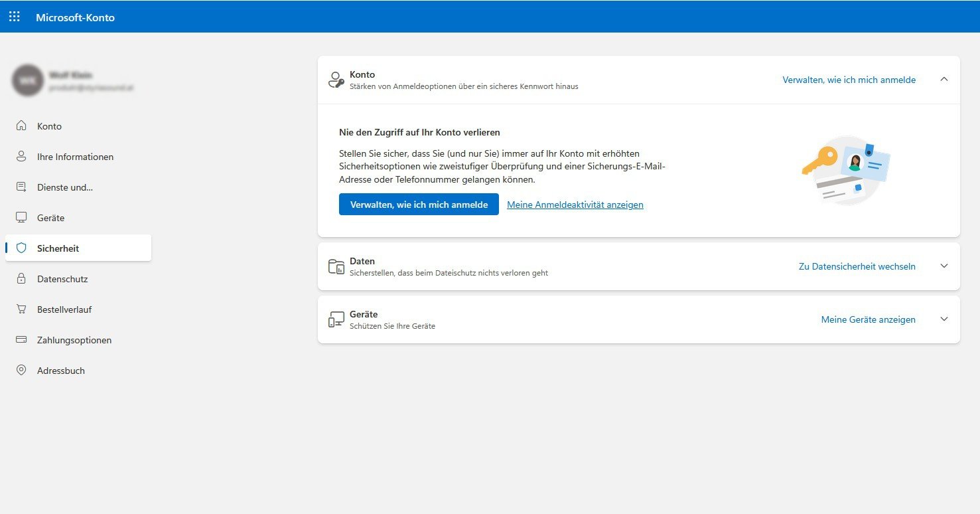The width and height of the screenshot is (980, 514).
Task: Collapse the Konto security card
Action: [944, 79]
